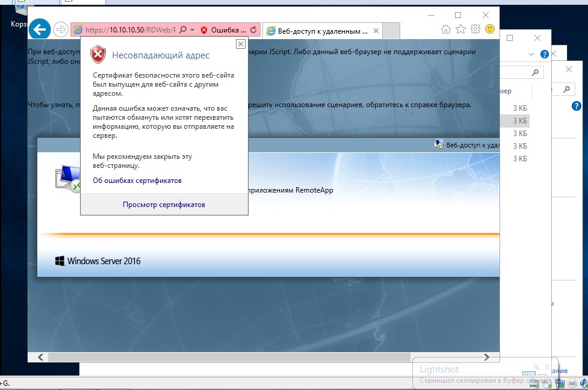Click the 'приложениям RemoteApp' page text

point(291,190)
